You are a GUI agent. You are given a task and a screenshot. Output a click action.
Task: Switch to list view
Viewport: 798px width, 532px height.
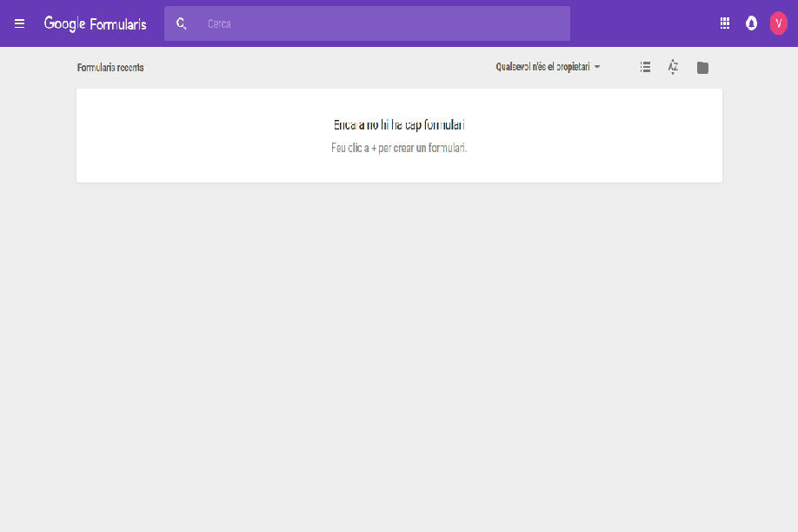tap(645, 67)
